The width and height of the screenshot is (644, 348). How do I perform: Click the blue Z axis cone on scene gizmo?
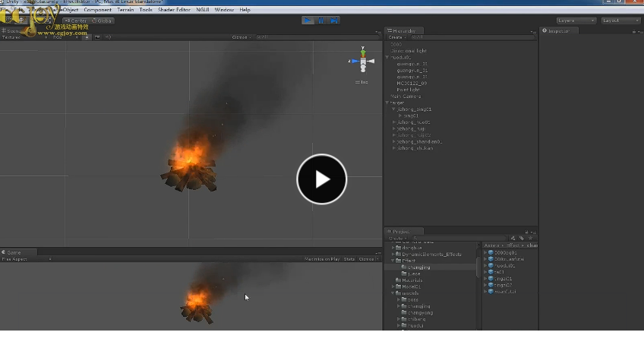click(354, 62)
